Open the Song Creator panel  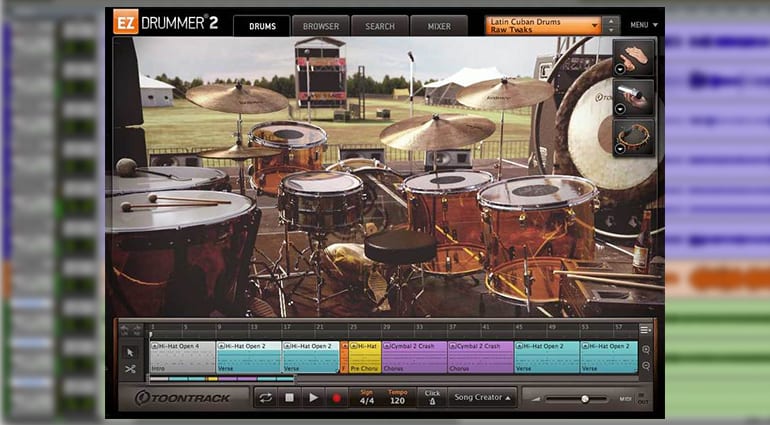click(x=482, y=397)
